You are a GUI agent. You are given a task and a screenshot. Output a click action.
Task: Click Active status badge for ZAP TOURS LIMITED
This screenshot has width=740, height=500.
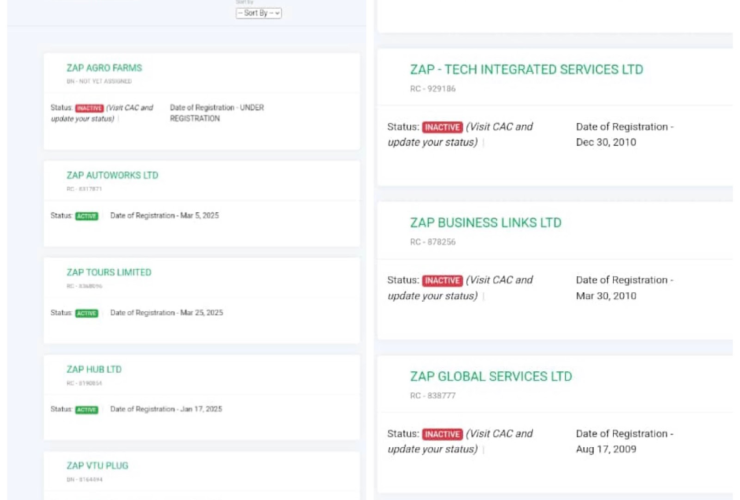(87, 313)
